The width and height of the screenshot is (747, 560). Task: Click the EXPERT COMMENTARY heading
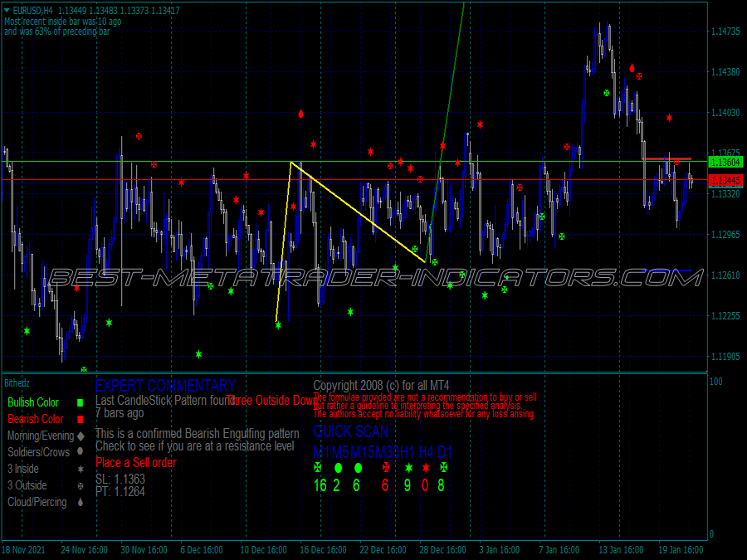[x=165, y=386]
